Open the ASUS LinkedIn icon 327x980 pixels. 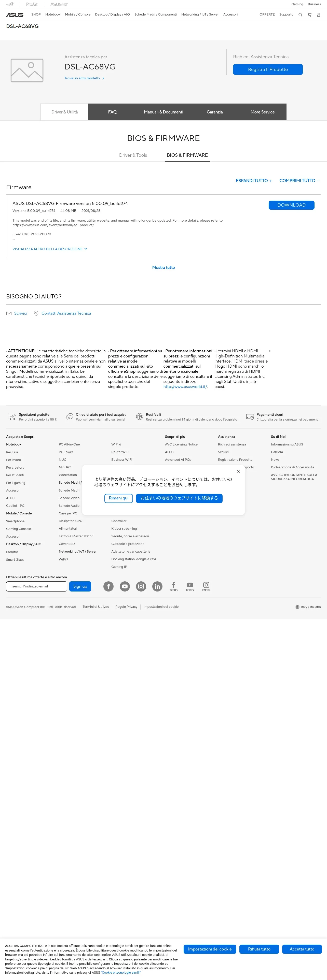click(x=158, y=586)
